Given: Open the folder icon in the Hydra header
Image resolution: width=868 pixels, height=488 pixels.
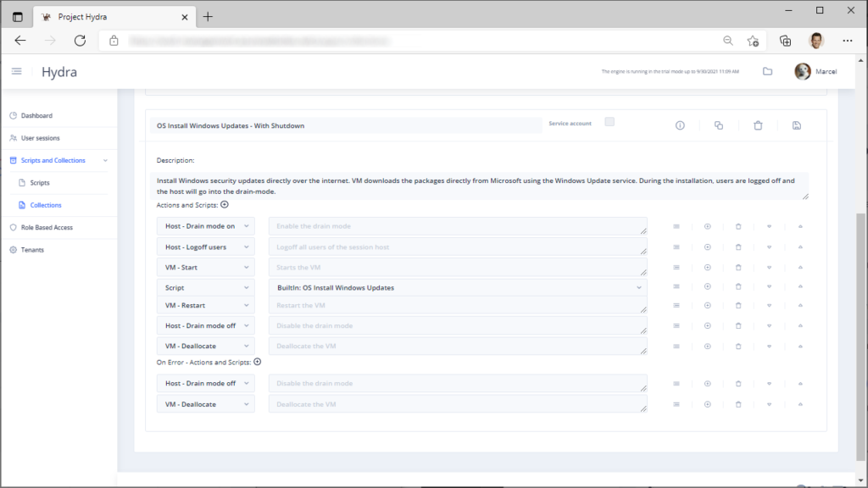Looking at the screenshot, I should point(767,71).
